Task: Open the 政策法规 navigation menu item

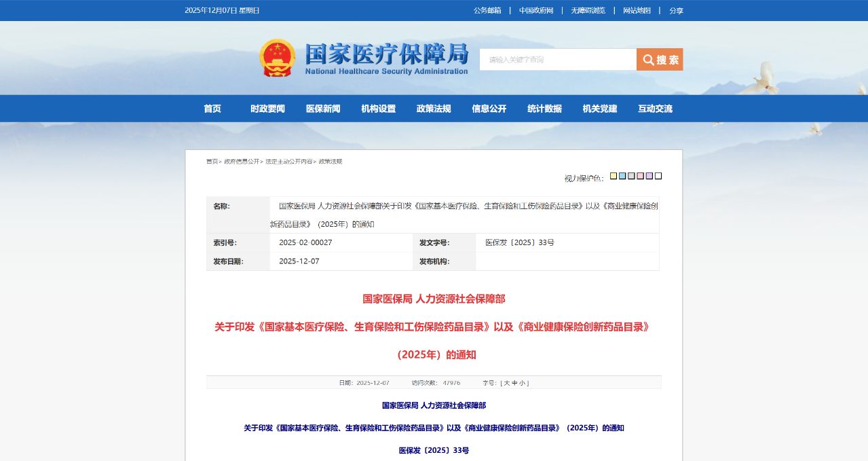Action: [x=434, y=109]
